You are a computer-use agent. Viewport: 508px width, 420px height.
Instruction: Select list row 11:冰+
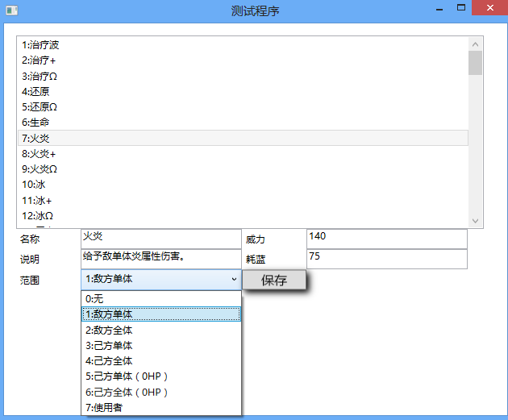243,200
